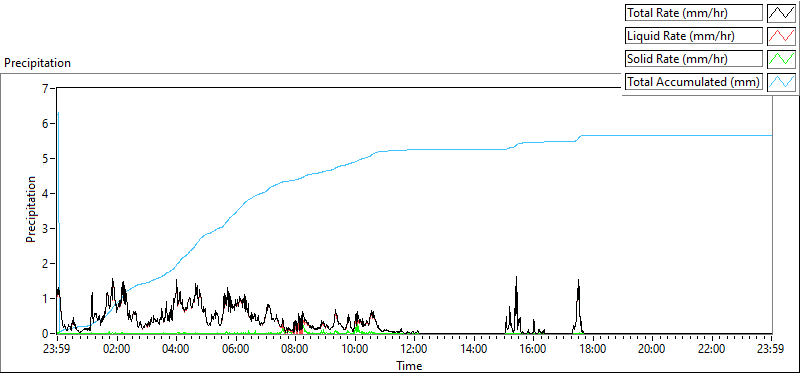Click the 06:00 tick on the time axis
This screenshot has width=800, height=373.
pos(236,350)
